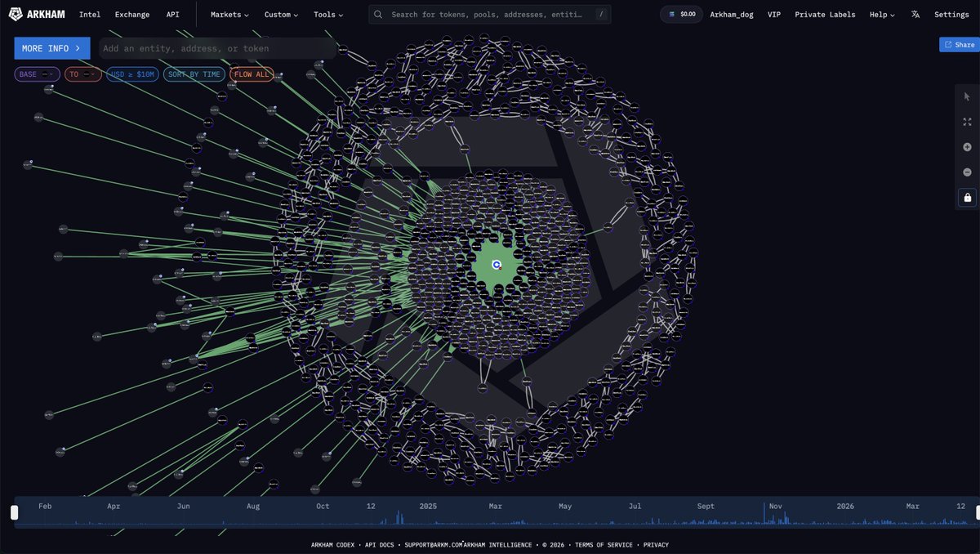
Task: Click the fit-to-screen expand icon
Action: (x=968, y=122)
